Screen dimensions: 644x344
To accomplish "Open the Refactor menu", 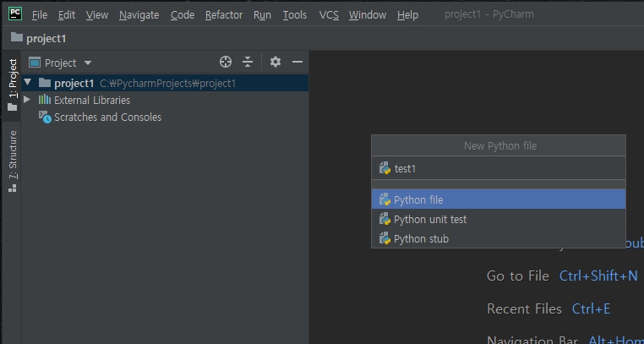I will pos(224,15).
